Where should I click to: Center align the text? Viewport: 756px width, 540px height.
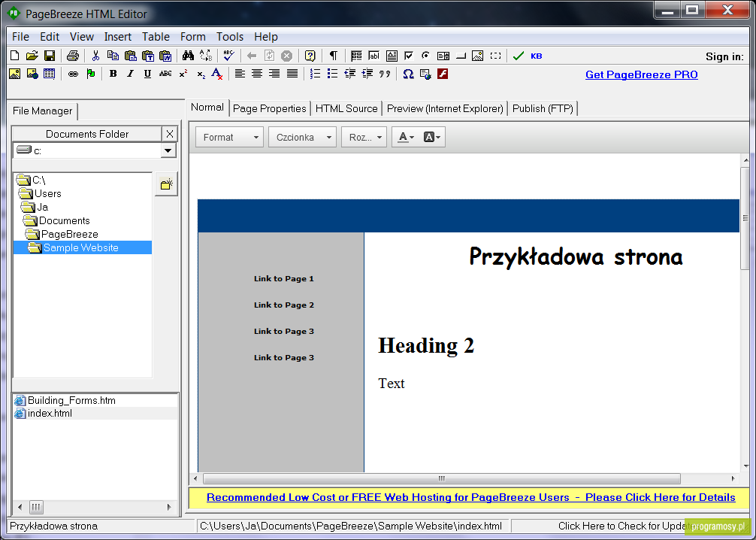(x=257, y=74)
